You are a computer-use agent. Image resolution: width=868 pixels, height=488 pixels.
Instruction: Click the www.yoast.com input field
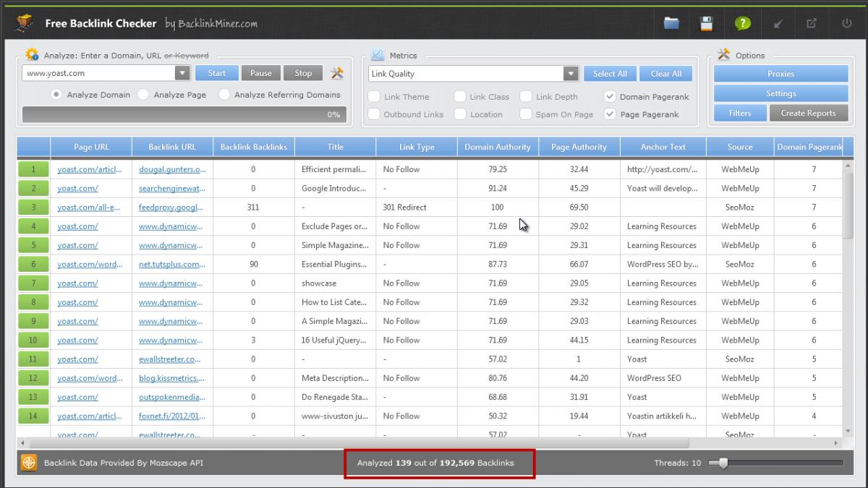pyautogui.click(x=98, y=73)
